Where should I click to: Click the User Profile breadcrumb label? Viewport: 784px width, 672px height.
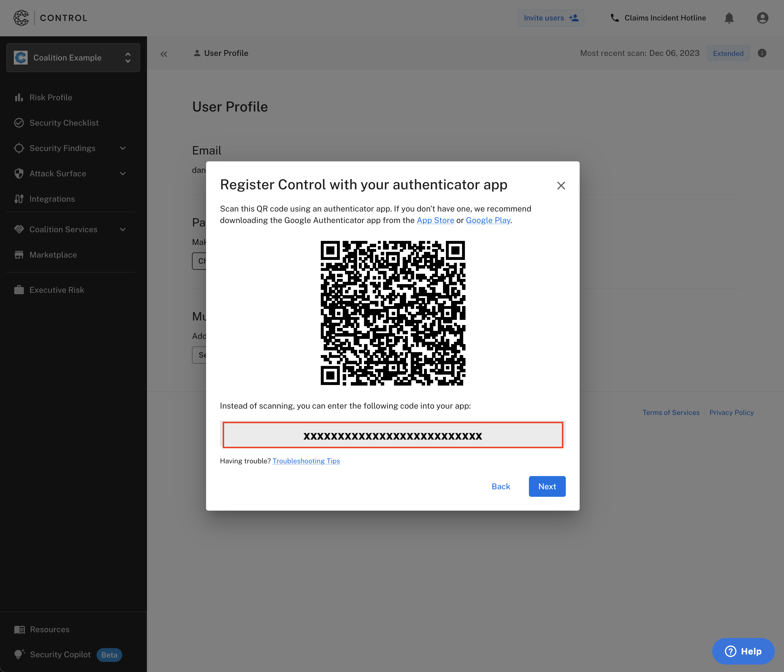point(226,53)
